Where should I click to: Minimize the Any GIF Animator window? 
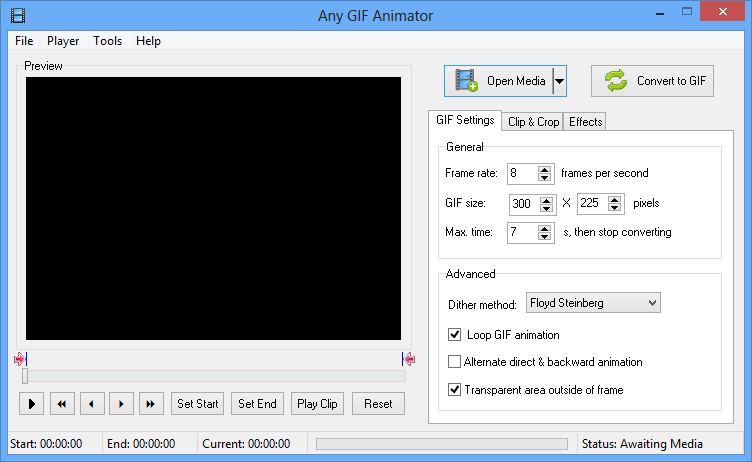660,13
